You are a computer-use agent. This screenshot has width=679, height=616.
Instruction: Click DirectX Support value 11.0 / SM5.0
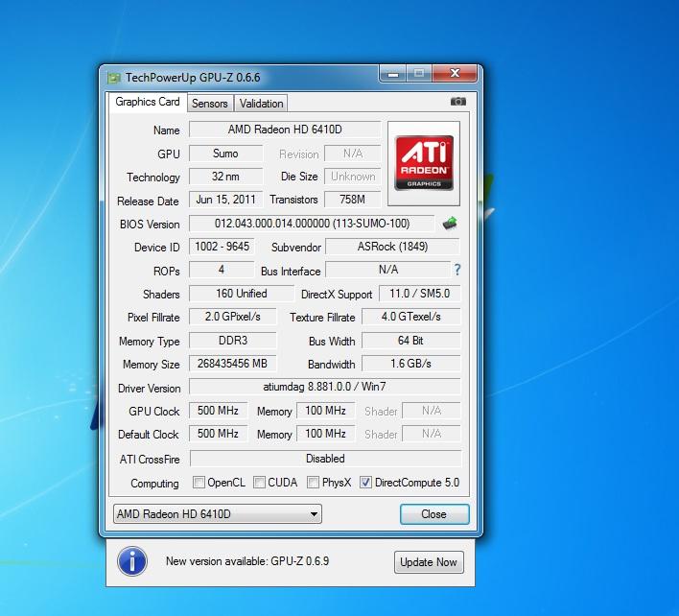(x=420, y=294)
